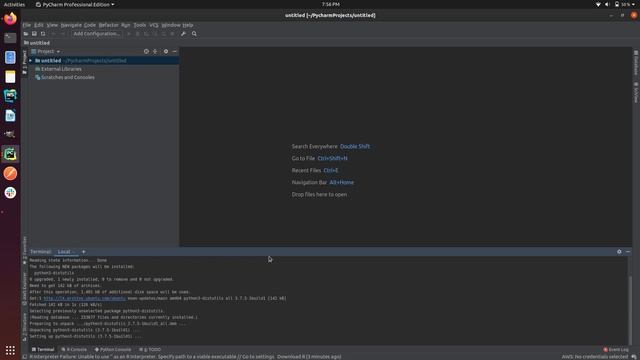Click the archive.ubuntu.com link in terminal
640x360 pixels.
[84, 298]
